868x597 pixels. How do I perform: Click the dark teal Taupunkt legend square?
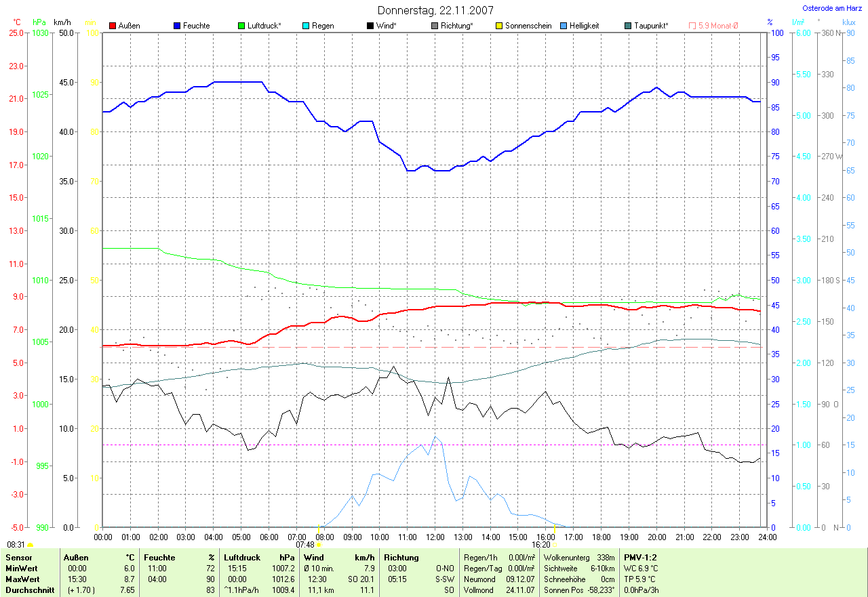[x=628, y=26]
